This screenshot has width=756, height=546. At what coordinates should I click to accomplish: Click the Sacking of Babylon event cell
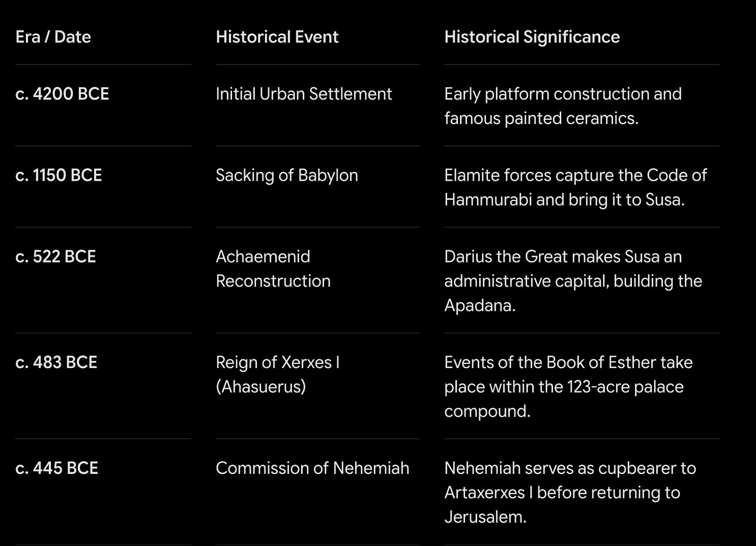[287, 175]
